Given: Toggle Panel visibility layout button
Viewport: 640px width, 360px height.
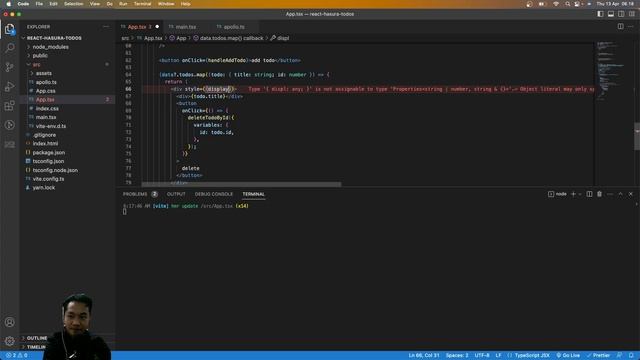Looking at the screenshot, I should pos(611,14).
